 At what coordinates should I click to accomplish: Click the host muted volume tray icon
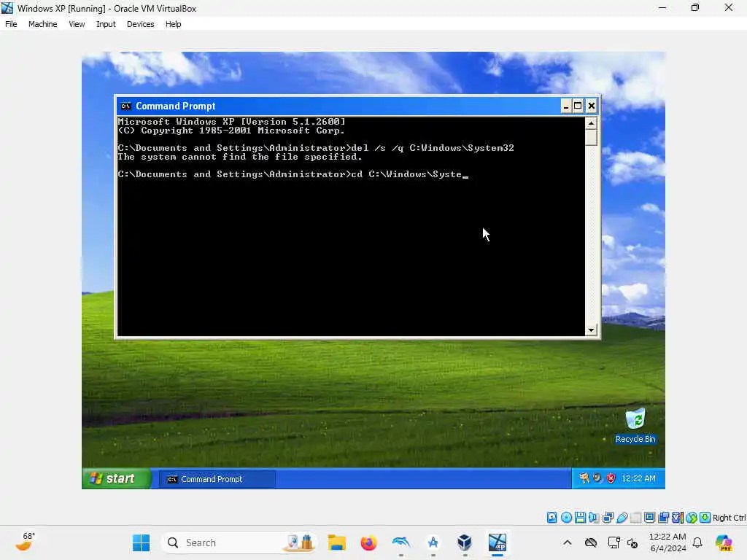[x=632, y=542]
